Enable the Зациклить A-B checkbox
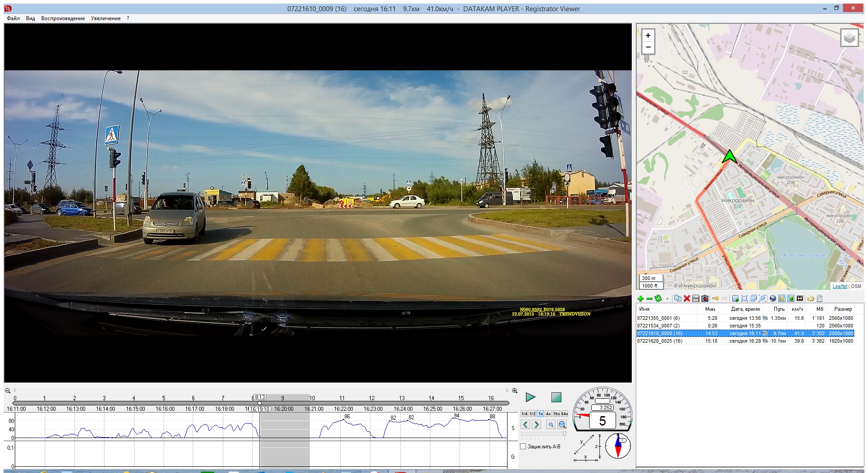This screenshot has width=868, height=473. (523, 447)
